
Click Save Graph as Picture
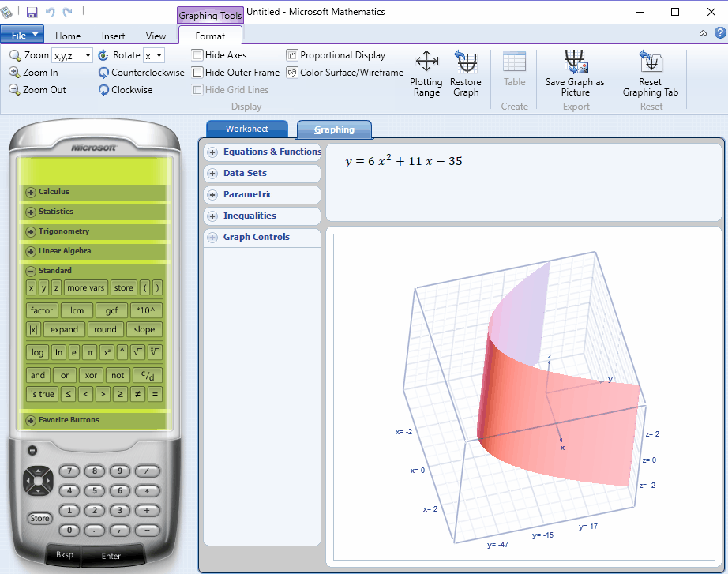pyautogui.click(x=576, y=73)
